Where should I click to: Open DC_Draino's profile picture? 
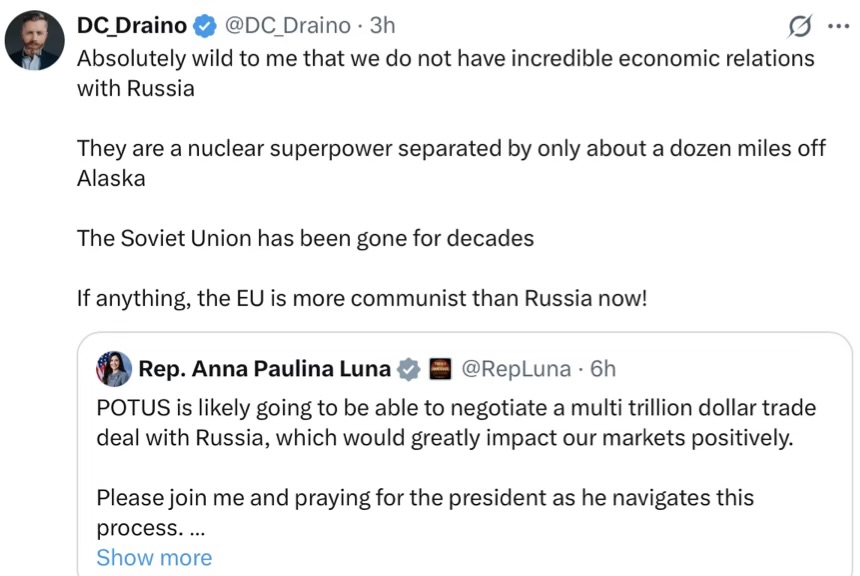tap(35, 40)
